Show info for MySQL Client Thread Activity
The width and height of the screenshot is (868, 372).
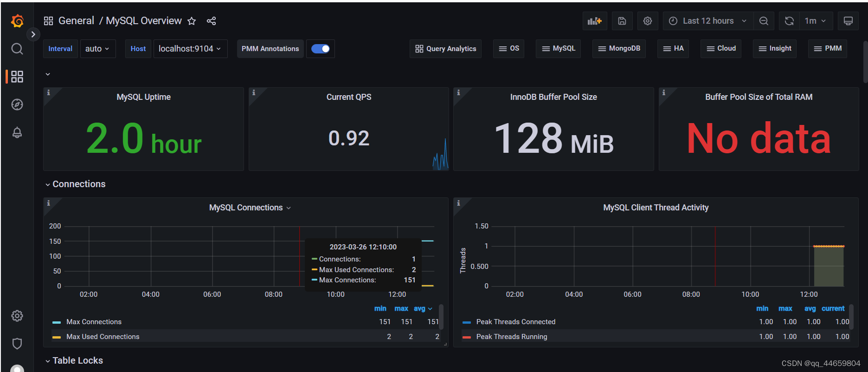click(x=458, y=203)
